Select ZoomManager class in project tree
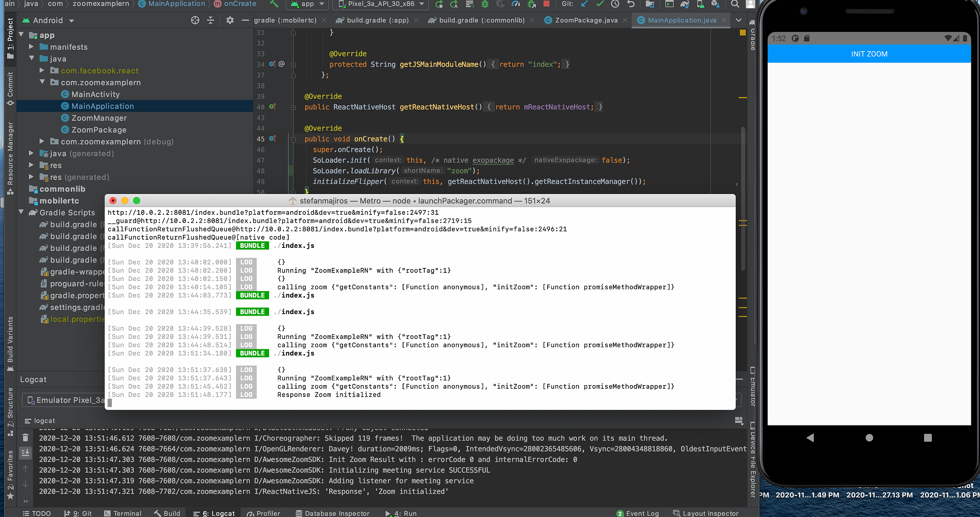Image resolution: width=980 pixels, height=517 pixels. tap(99, 118)
